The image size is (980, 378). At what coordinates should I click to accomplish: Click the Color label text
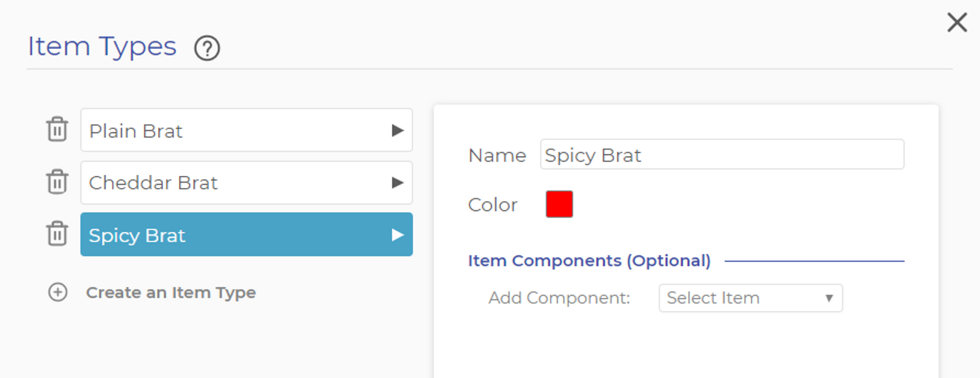(x=492, y=205)
